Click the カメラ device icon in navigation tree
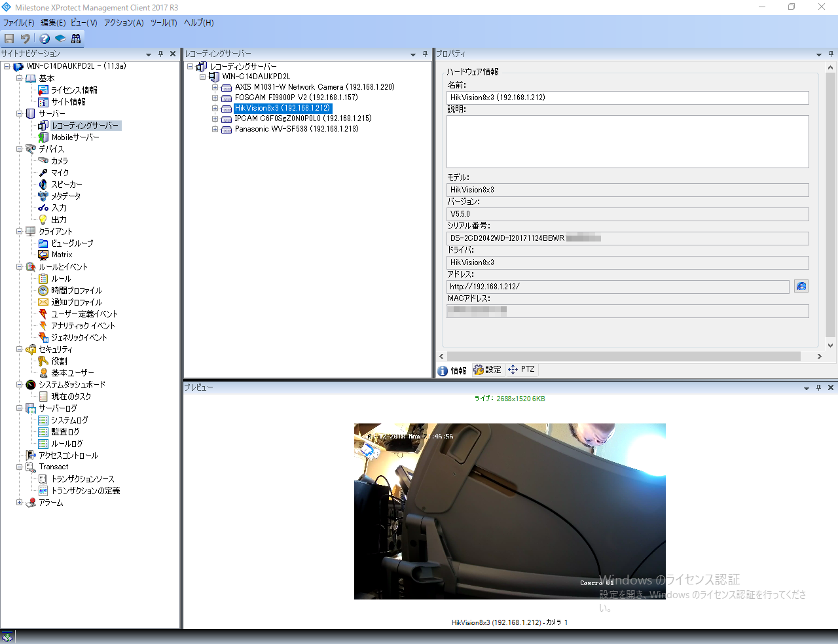The width and height of the screenshot is (838, 644). [x=43, y=160]
